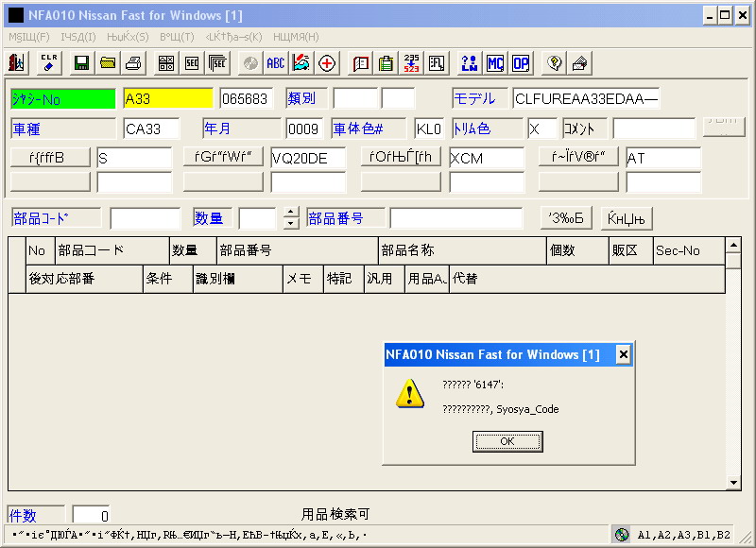Click the rightmost button next to '3‰Б
Image resolution: width=756 pixels, height=548 pixels.
pyautogui.click(x=627, y=218)
